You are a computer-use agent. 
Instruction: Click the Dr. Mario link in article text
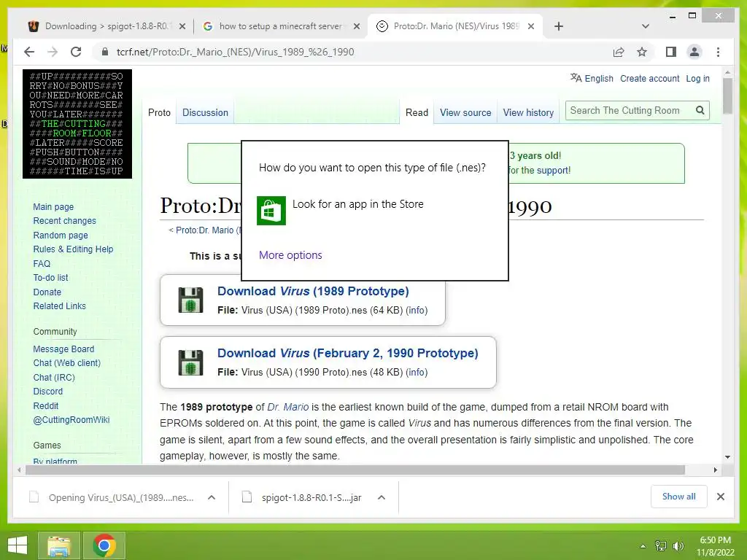287,407
